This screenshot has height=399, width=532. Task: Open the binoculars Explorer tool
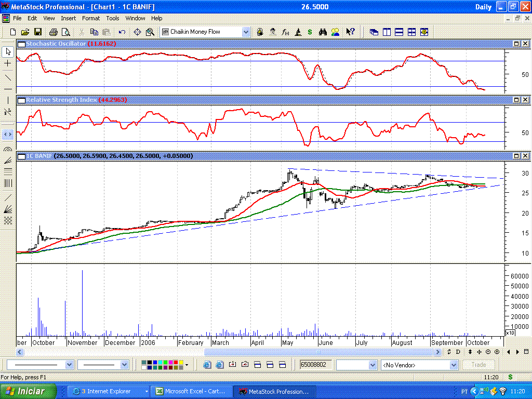pos(323,32)
